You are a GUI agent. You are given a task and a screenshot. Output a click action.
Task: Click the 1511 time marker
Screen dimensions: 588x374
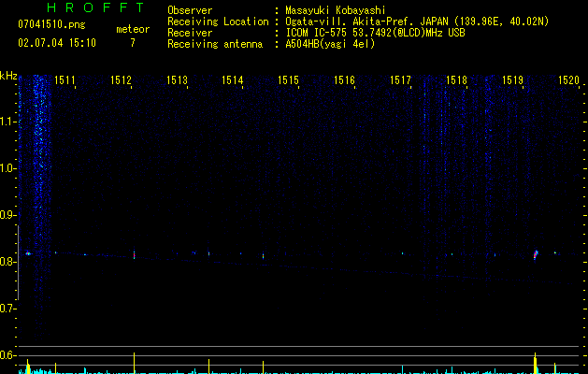[x=65, y=80]
